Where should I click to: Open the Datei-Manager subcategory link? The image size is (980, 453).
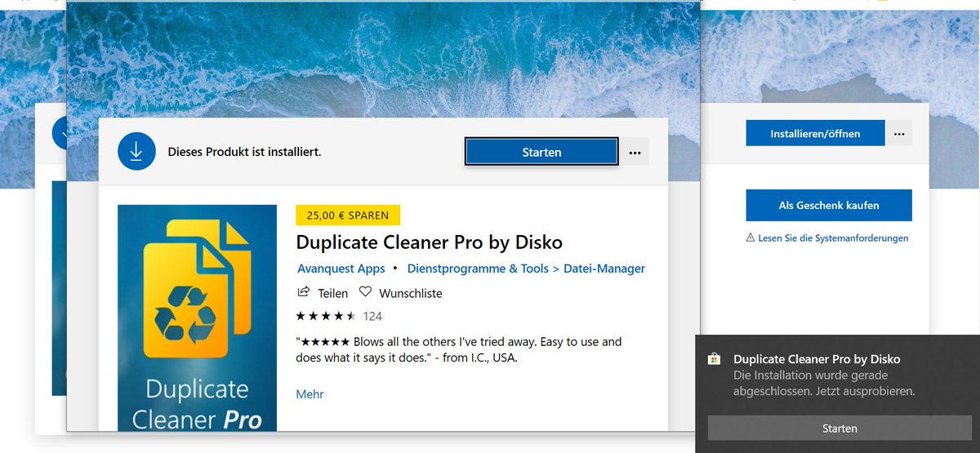(x=604, y=269)
